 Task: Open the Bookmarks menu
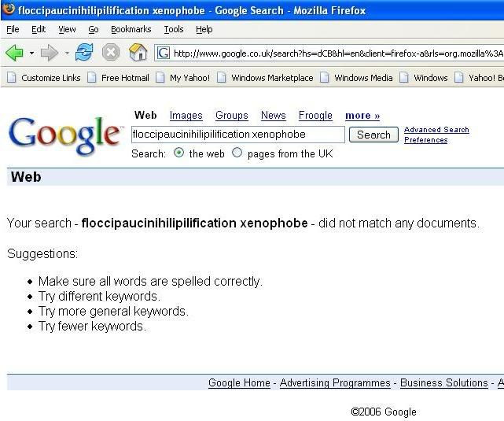coord(131,29)
